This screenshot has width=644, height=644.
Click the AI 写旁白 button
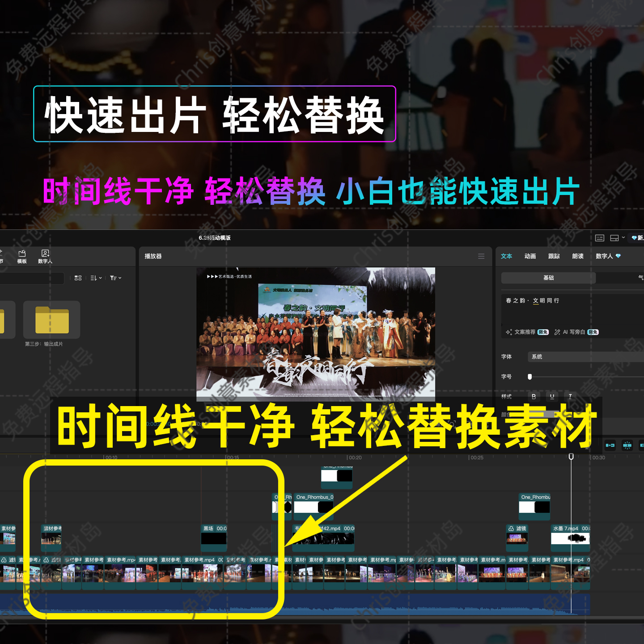[576, 332]
